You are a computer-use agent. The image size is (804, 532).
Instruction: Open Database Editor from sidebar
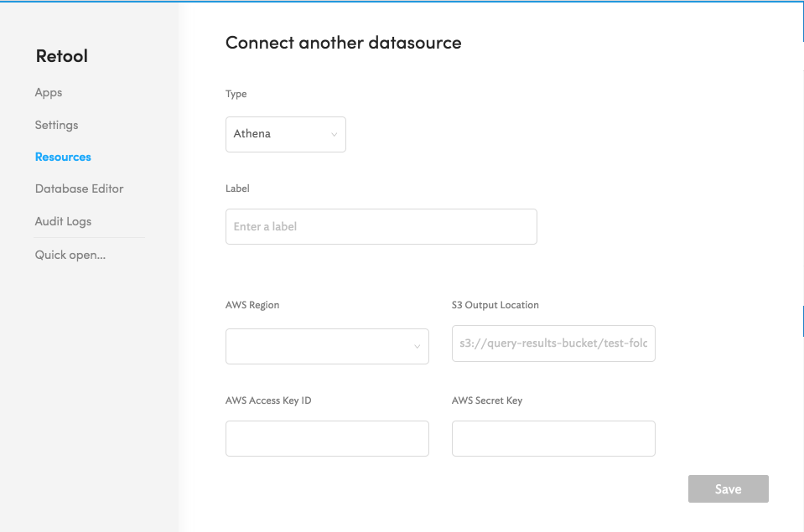79,189
